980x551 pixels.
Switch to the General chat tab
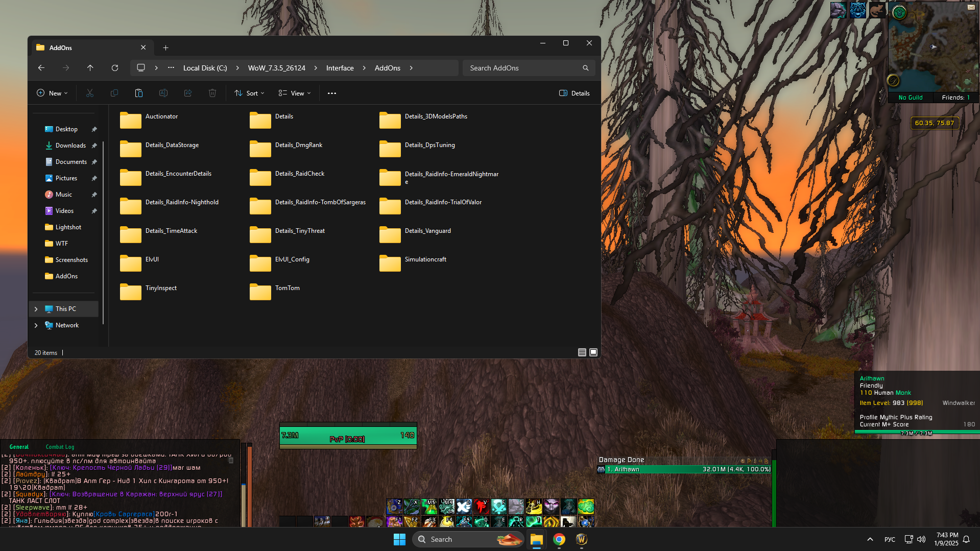[19, 447]
